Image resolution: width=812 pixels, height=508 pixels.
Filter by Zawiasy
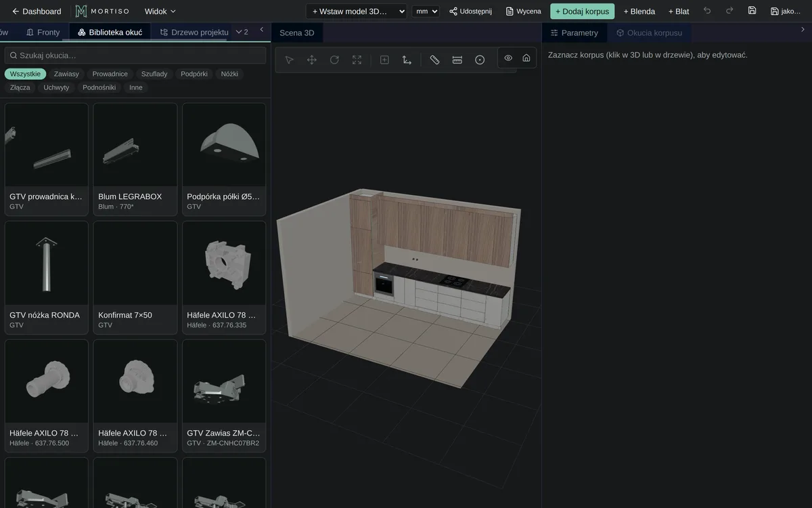66,74
